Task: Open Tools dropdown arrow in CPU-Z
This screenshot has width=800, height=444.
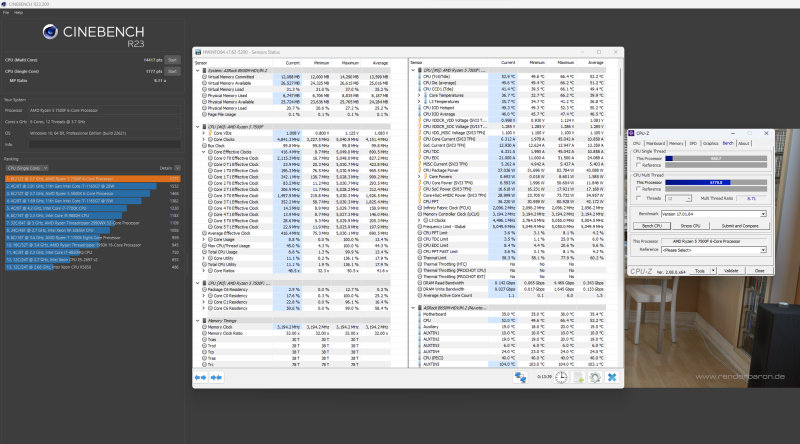Action: tap(713, 271)
